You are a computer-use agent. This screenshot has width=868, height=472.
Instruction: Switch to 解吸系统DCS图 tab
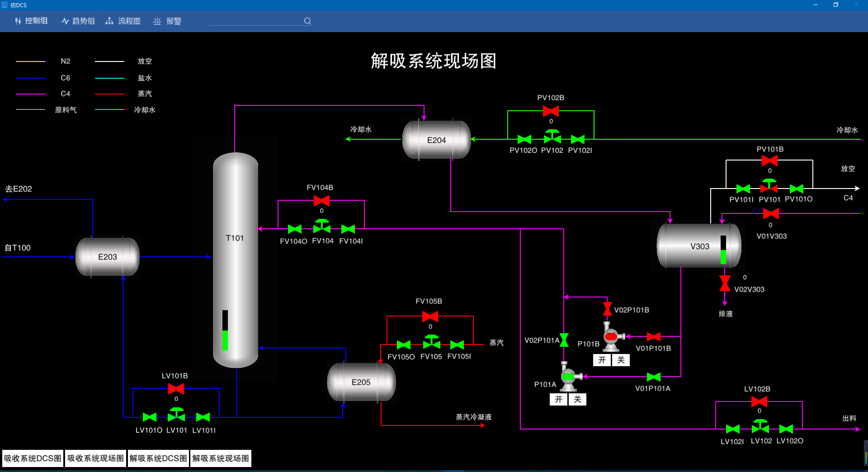point(158,458)
